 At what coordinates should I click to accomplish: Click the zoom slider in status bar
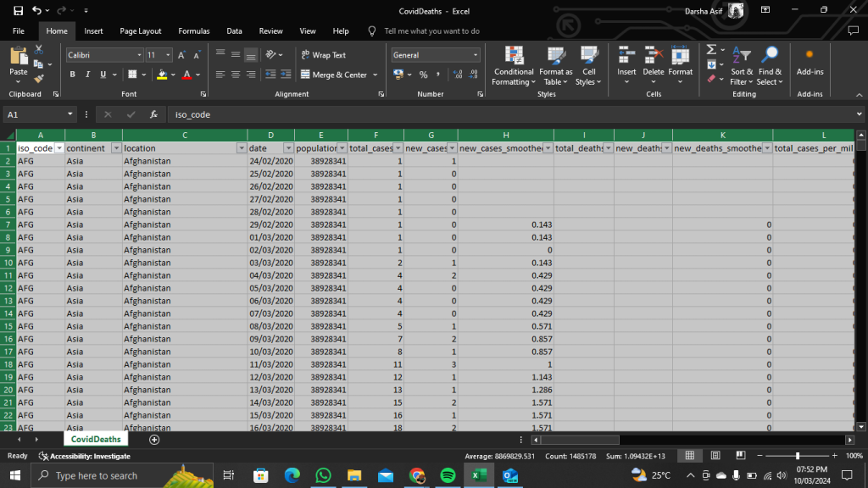click(x=798, y=456)
